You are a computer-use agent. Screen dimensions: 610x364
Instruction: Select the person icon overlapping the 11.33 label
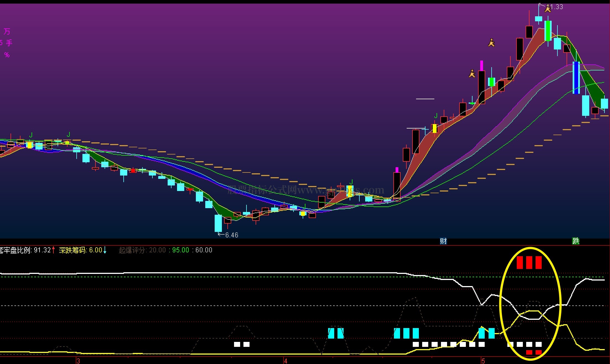point(548,9)
